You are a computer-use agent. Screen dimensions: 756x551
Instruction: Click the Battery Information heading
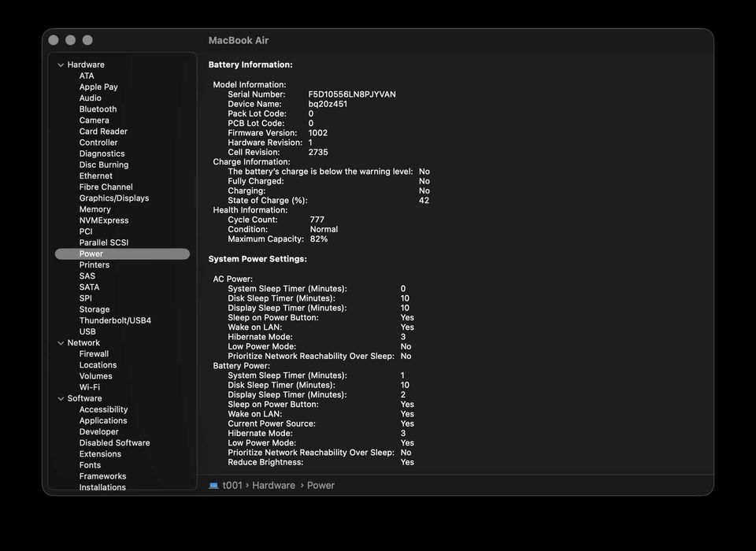click(250, 65)
